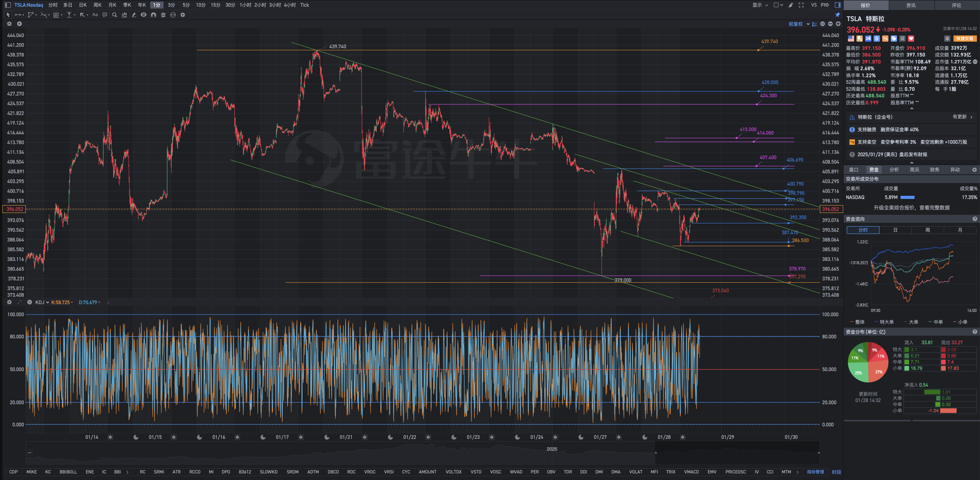This screenshot has width=980, height=480.
Task: Switch to 分析 analysis tab
Action: coord(894,170)
